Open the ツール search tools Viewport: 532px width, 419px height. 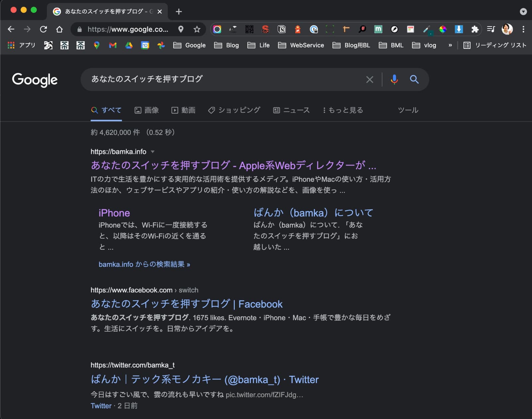click(408, 110)
